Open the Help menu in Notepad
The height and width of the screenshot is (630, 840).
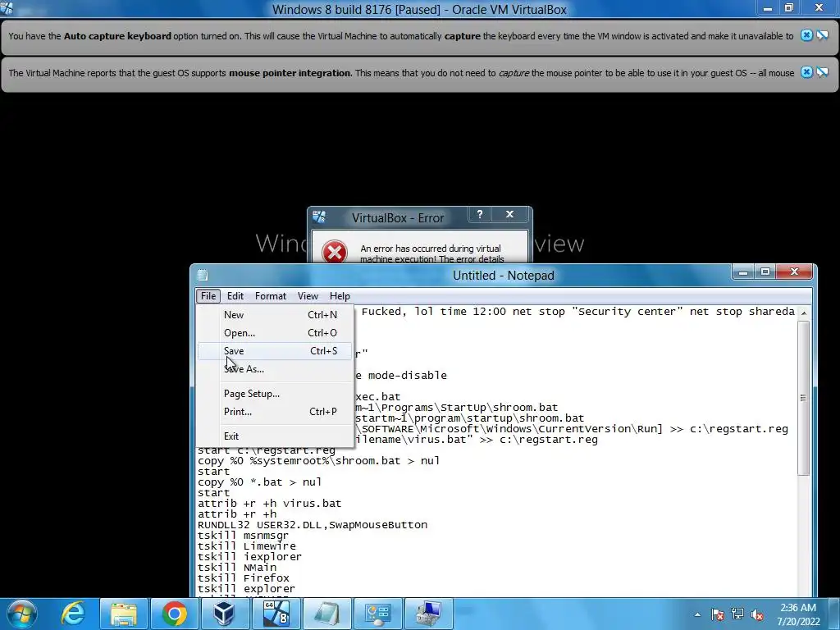click(x=340, y=296)
